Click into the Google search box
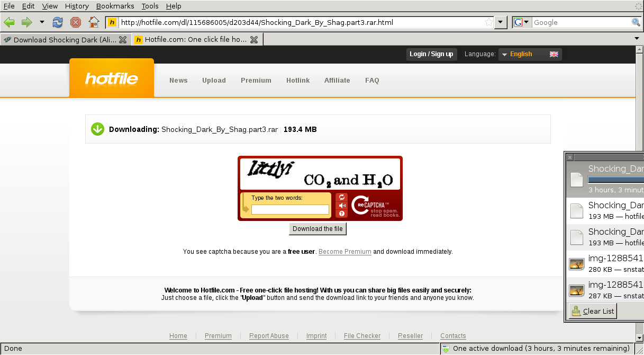644x355 pixels. [582, 23]
